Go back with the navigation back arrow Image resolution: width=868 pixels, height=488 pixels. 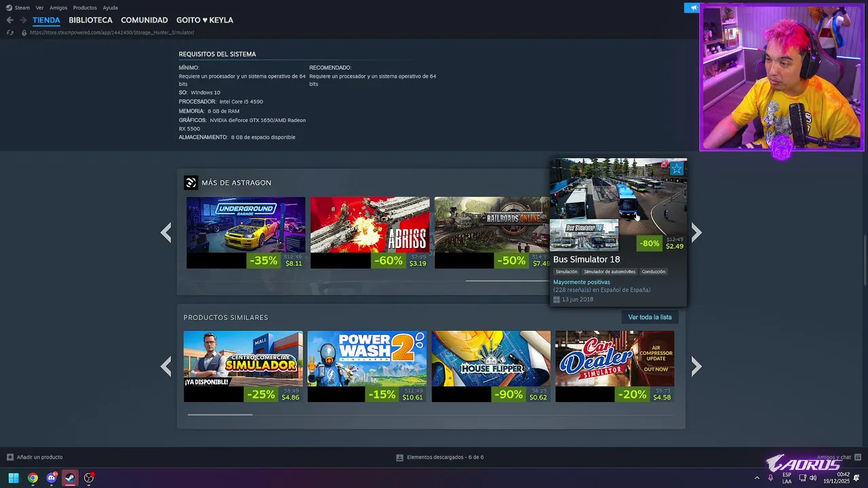point(9,20)
